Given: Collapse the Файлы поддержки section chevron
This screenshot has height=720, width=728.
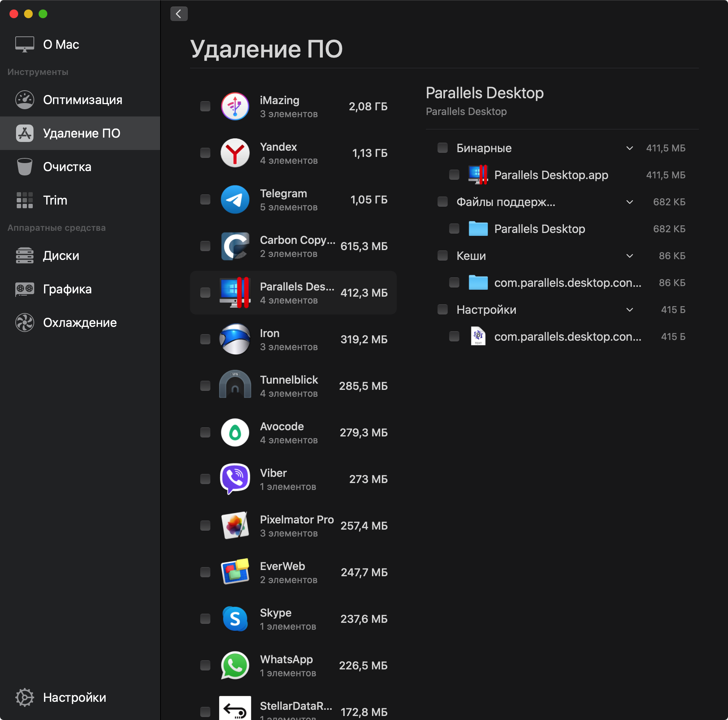Looking at the screenshot, I should click(x=629, y=202).
